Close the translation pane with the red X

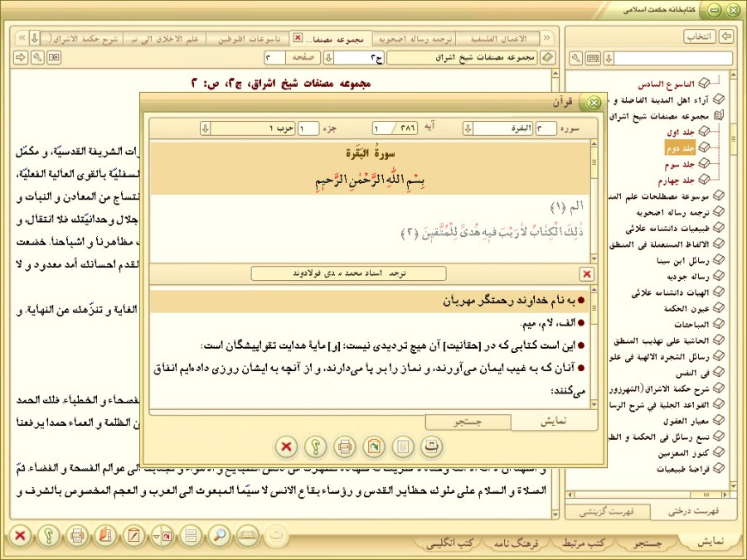pyautogui.click(x=587, y=274)
